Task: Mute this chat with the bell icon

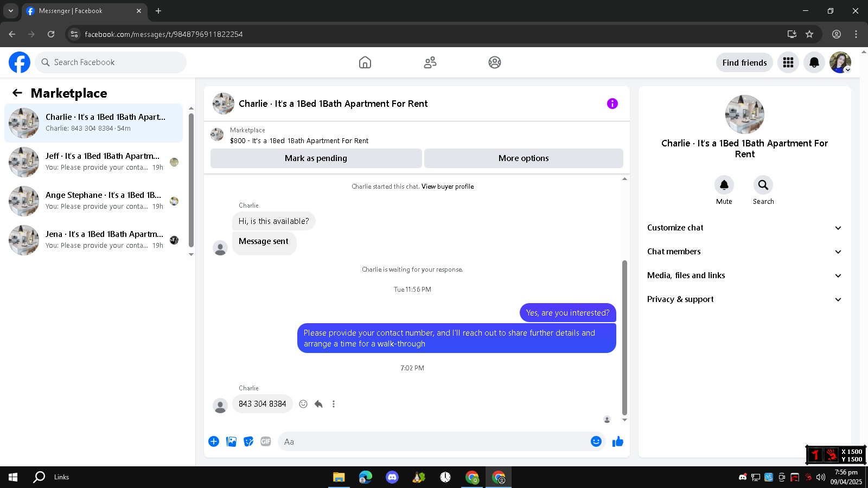Action: point(724,185)
